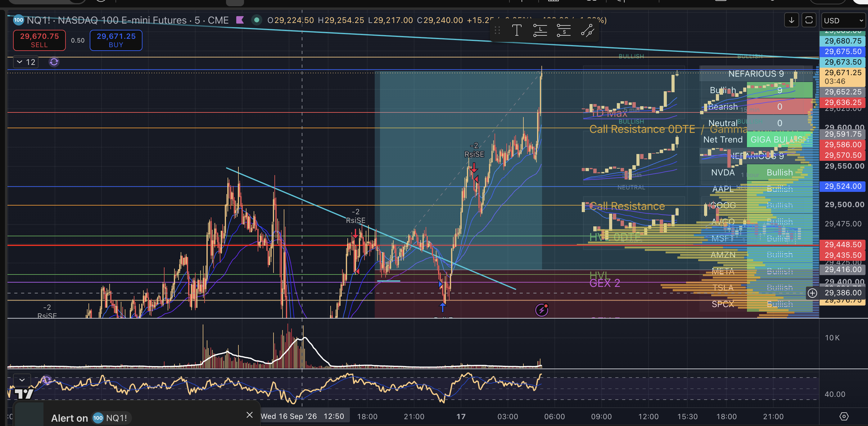Click the NQ1! NASDAQ 100 E-mini Futures title

tap(128, 20)
